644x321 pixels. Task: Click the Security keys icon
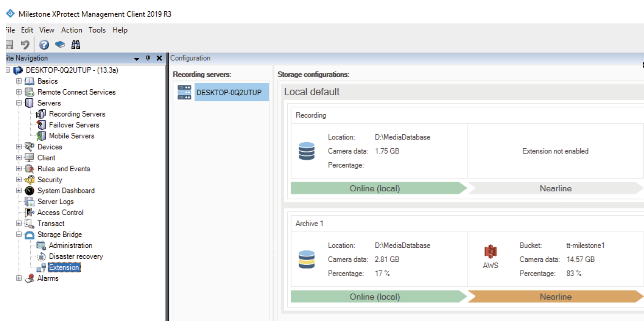click(29, 180)
